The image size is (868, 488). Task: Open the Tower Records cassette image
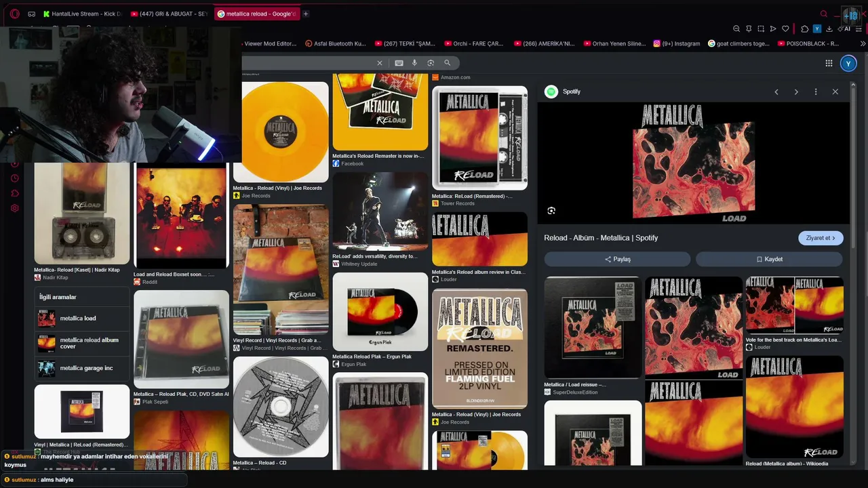click(x=479, y=138)
